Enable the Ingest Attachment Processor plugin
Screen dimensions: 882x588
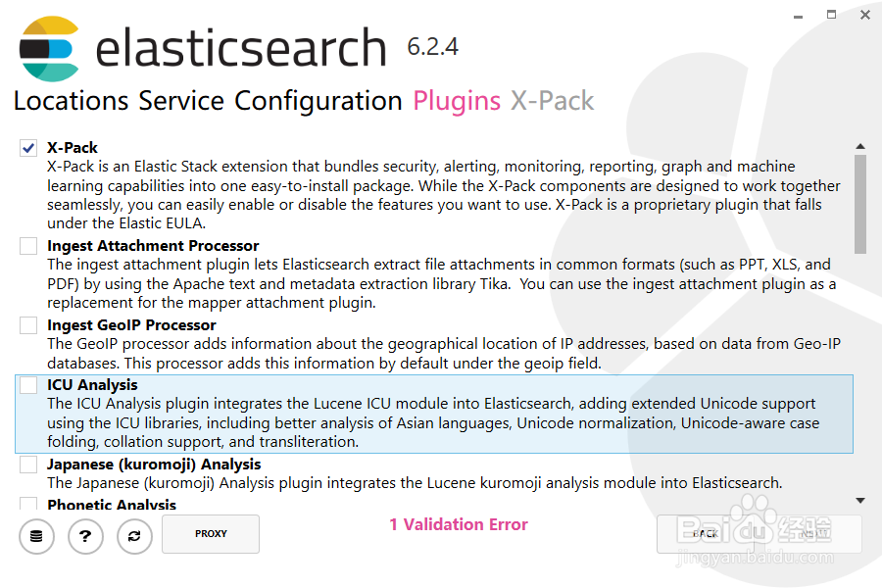pos(27,246)
